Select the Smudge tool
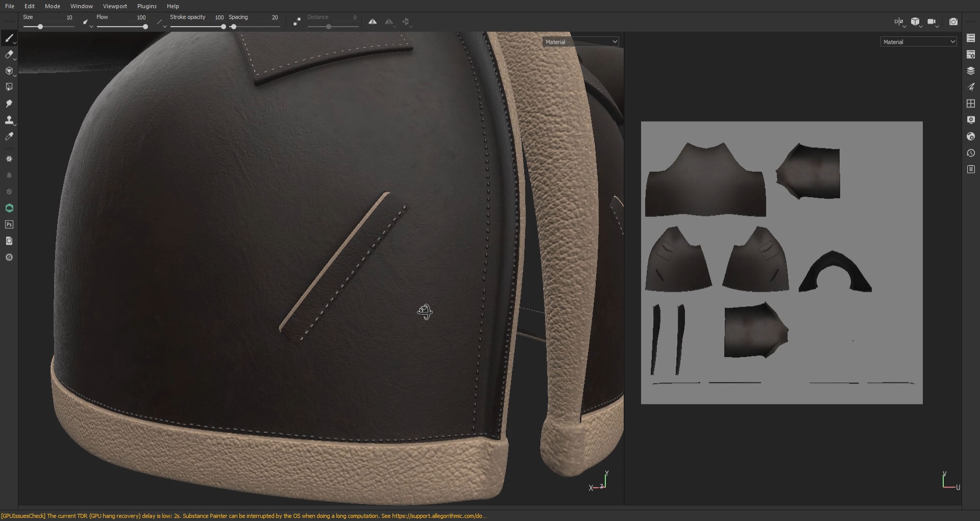The height and width of the screenshot is (521, 980). click(9, 104)
